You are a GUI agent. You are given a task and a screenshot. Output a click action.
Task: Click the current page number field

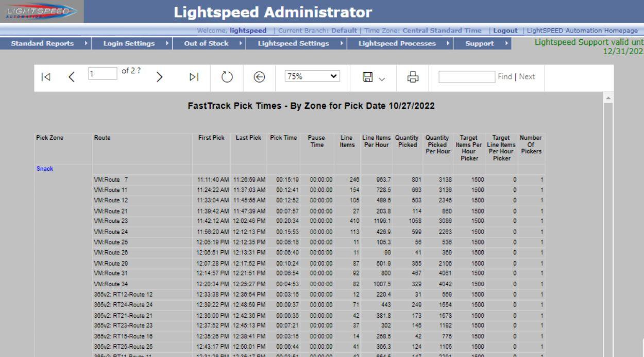click(103, 74)
